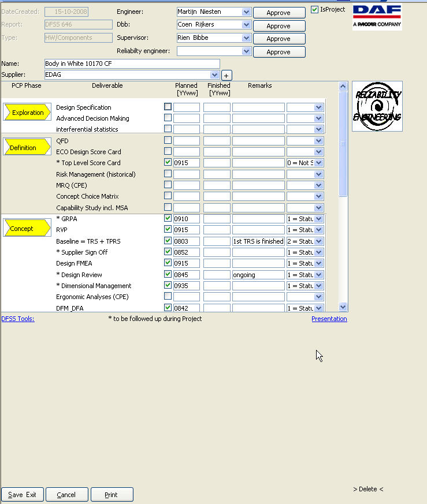
Task: Check the Advanced Decision Making checkbox
Action: point(168,118)
